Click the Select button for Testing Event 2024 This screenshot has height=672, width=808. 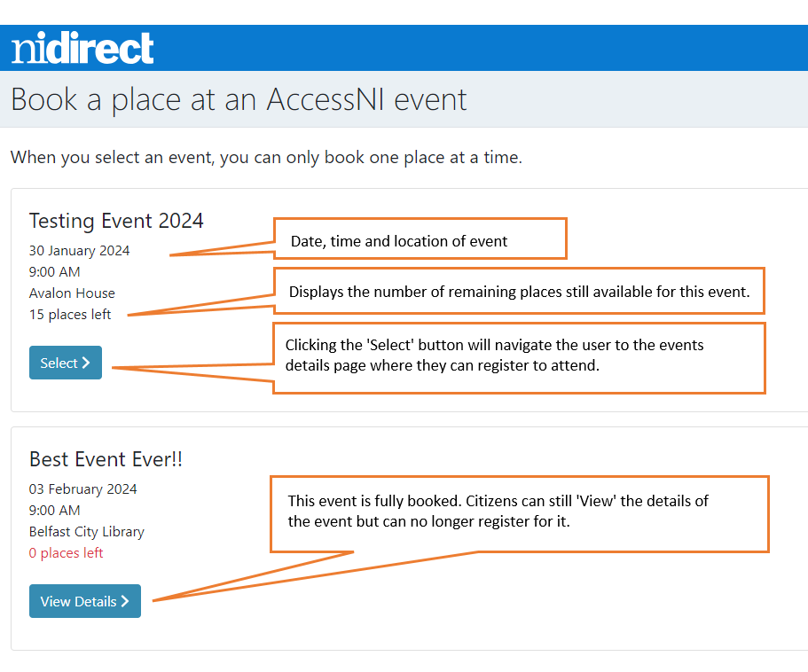pyautogui.click(x=65, y=362)
